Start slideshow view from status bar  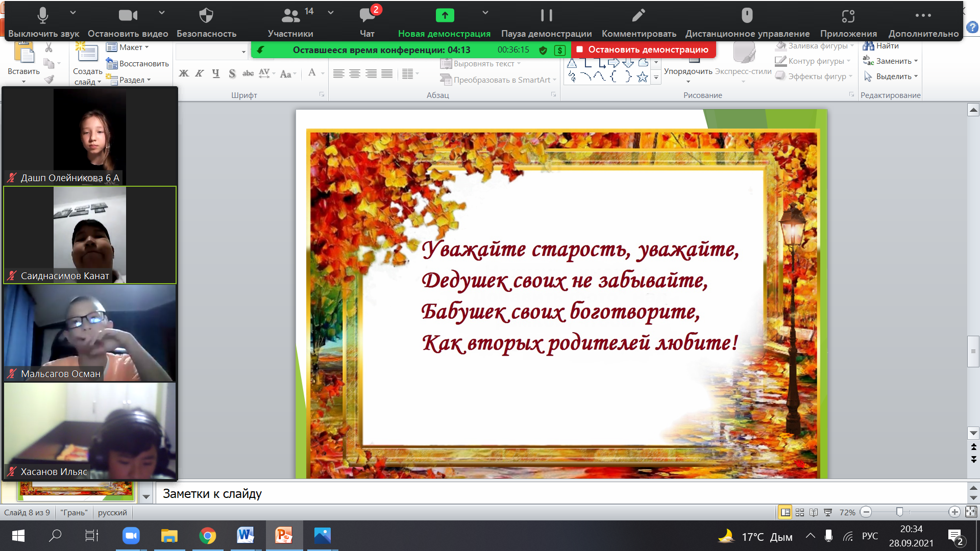point(828,512)
